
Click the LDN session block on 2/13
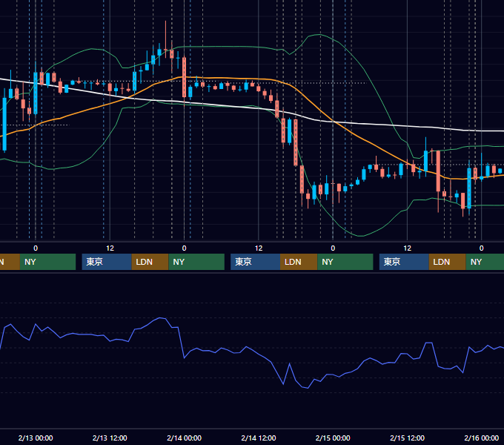tap(150, 262)
